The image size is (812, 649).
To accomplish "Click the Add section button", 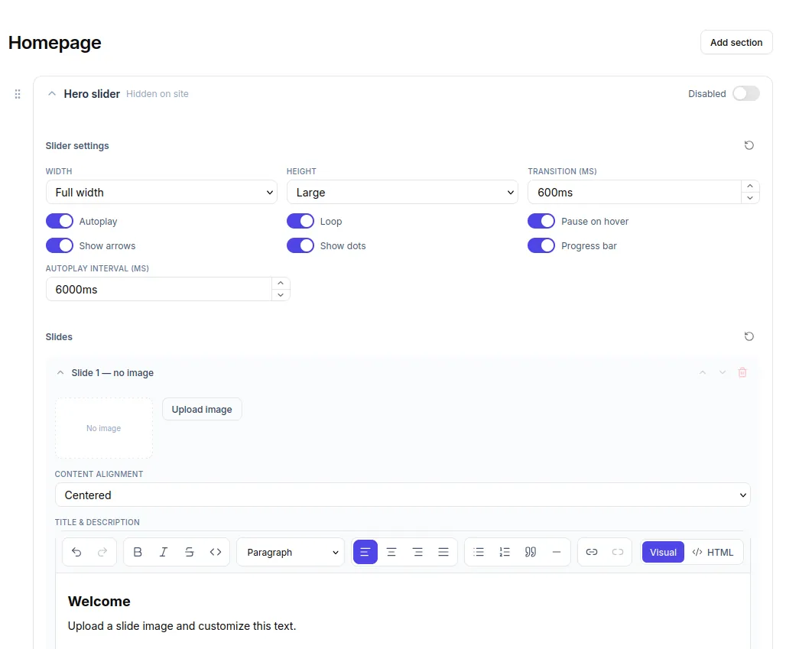I will coord(736,43).
